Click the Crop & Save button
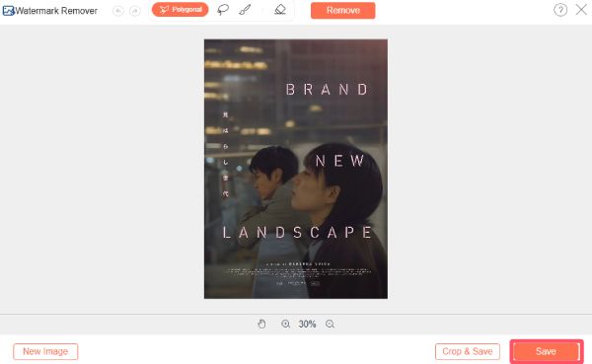 [x=468, y=351]
